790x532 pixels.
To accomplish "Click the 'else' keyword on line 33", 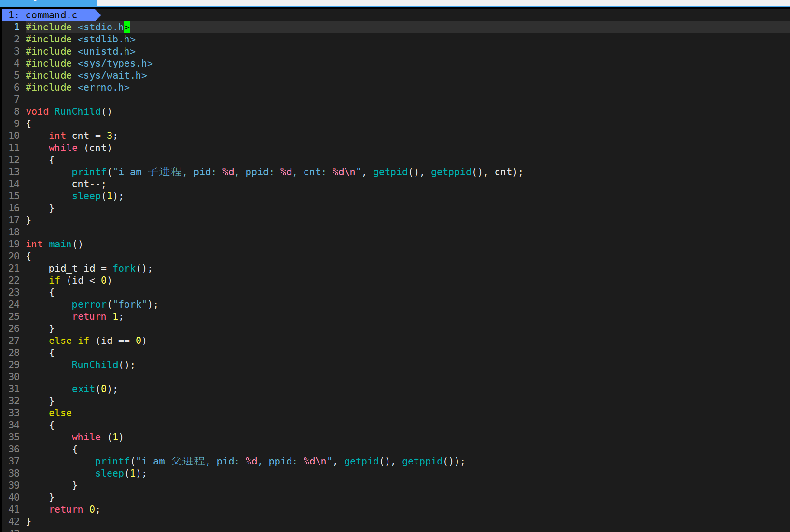I will pos(60,413).
